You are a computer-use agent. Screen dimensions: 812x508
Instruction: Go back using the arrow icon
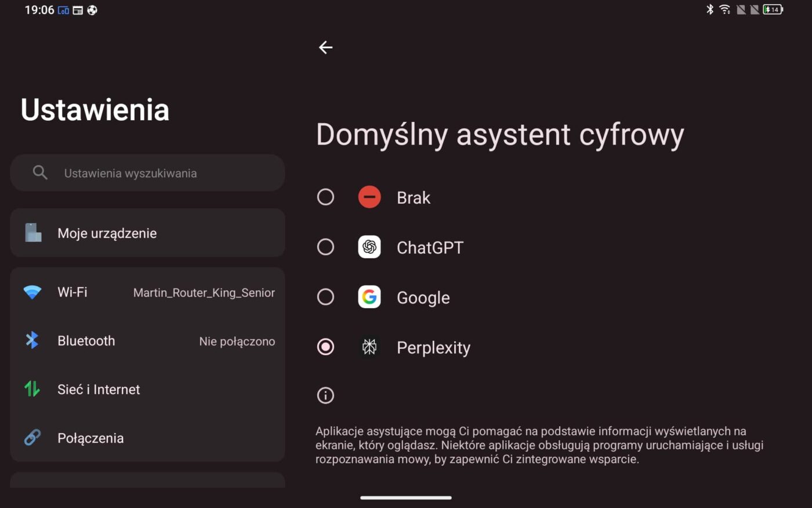point(326,47)
